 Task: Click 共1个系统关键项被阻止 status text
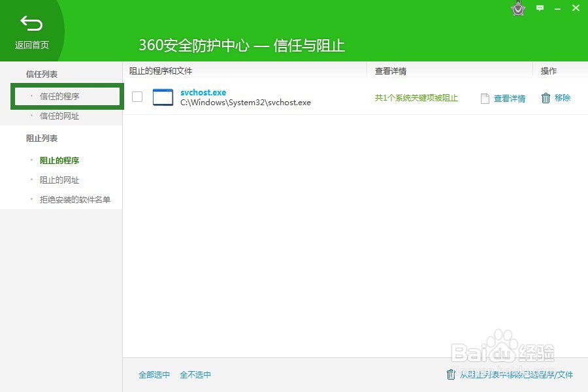pos(416,98)
